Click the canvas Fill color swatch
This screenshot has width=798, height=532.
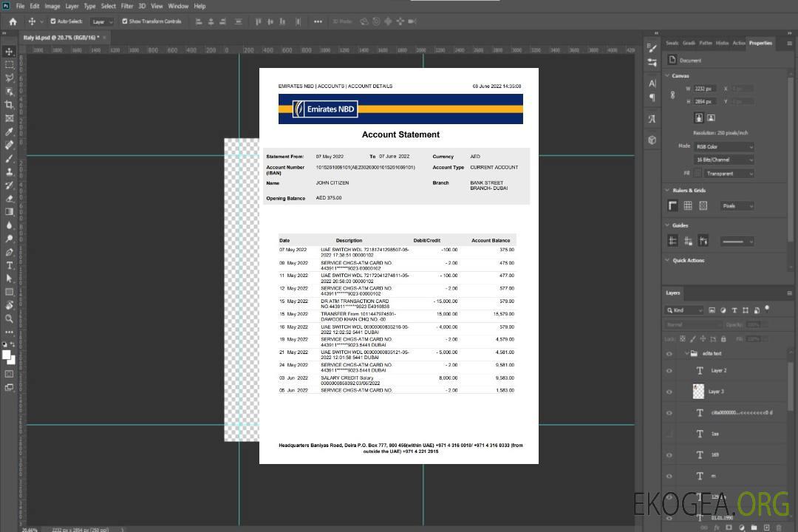click(x=698, y=174)
